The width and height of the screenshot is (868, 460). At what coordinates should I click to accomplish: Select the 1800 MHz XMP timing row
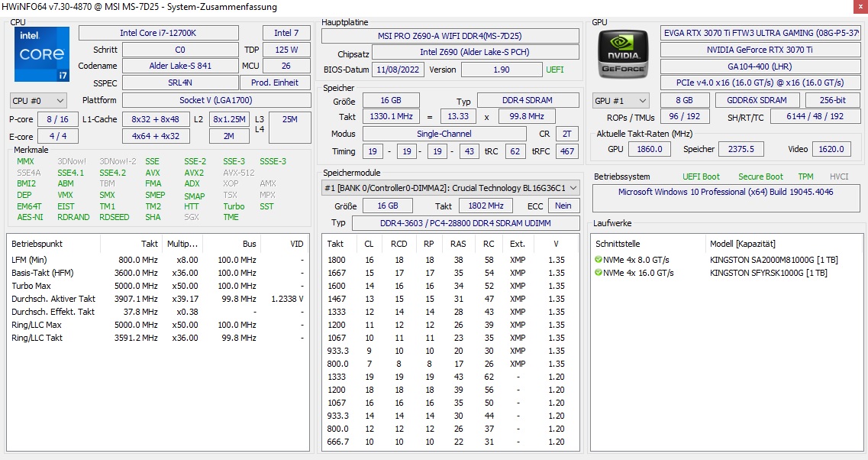click(450, 260)
